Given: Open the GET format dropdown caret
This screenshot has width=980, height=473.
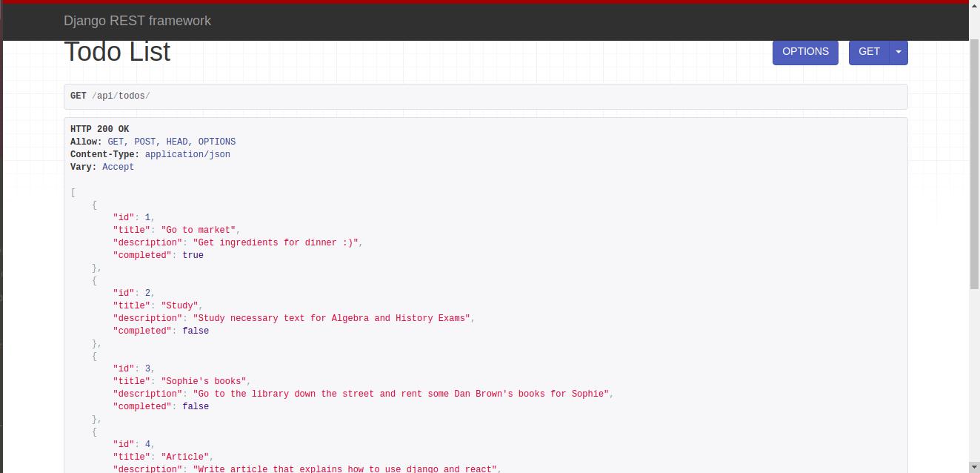Looking at the screenshot, I should 898,52.
